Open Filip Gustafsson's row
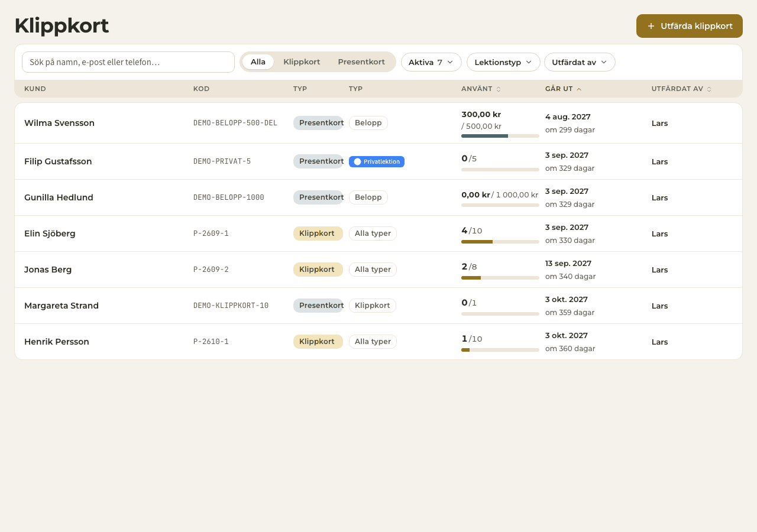This screenshot has height=532, width=757. (378, 161)
